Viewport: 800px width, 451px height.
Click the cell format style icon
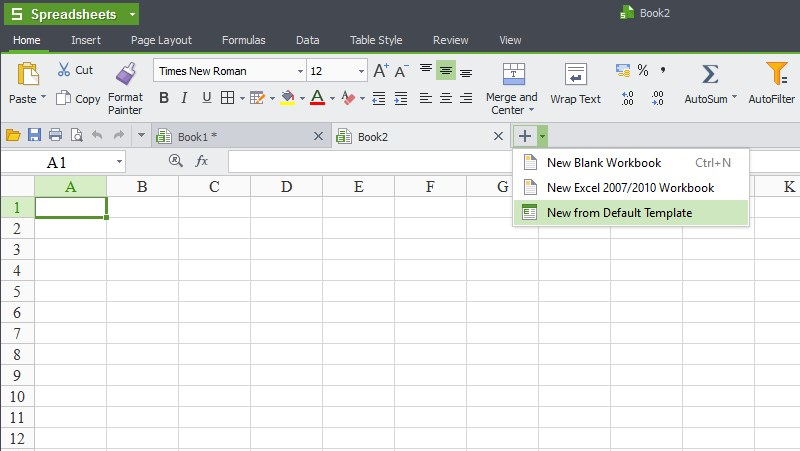pos(257,97)
